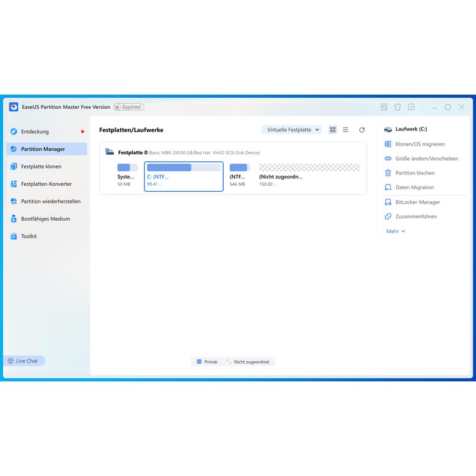This screenshot has width=476, height=476.
Task: Open Bootfähiges Medium in the sidebar
Action: 45,219
